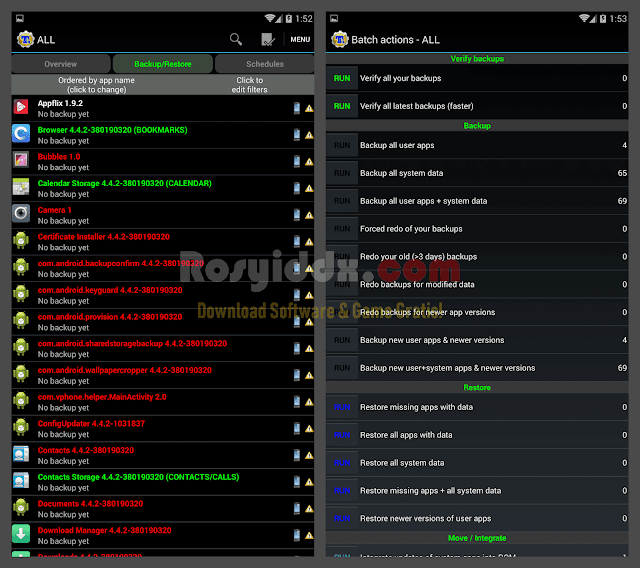Tap the phone storage icon on Camera 1 row
This screenshot has width=640, height=568.
tap(297, 214)
